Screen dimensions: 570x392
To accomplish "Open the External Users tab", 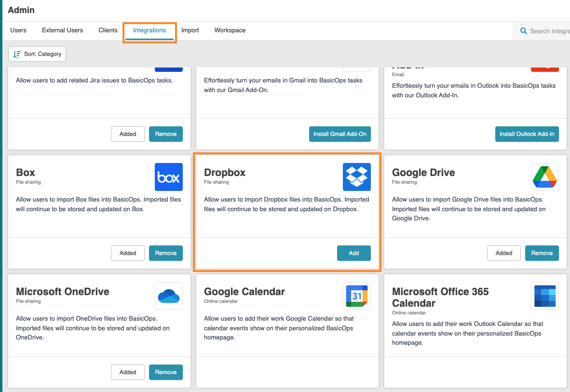I will 62,30.
